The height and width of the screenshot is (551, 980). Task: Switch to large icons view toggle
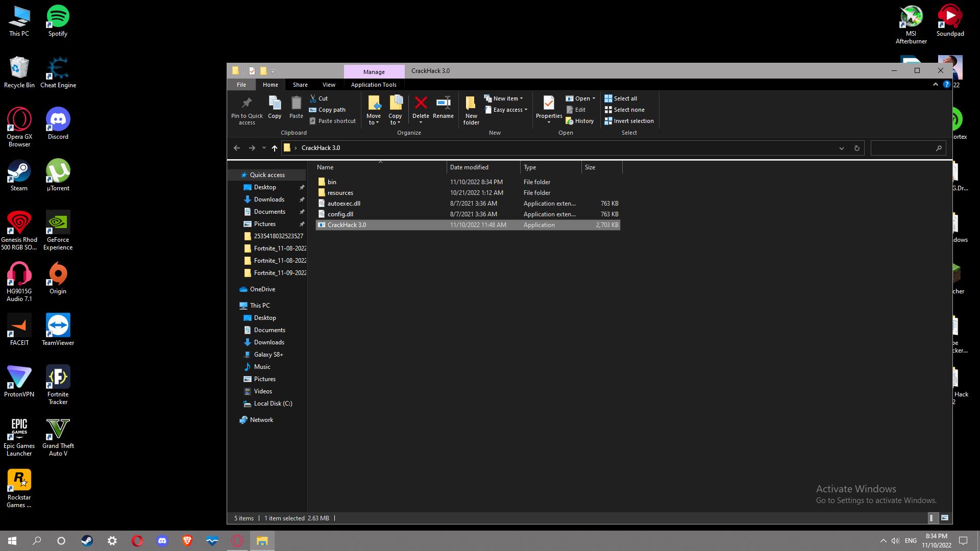pos(945,518)
